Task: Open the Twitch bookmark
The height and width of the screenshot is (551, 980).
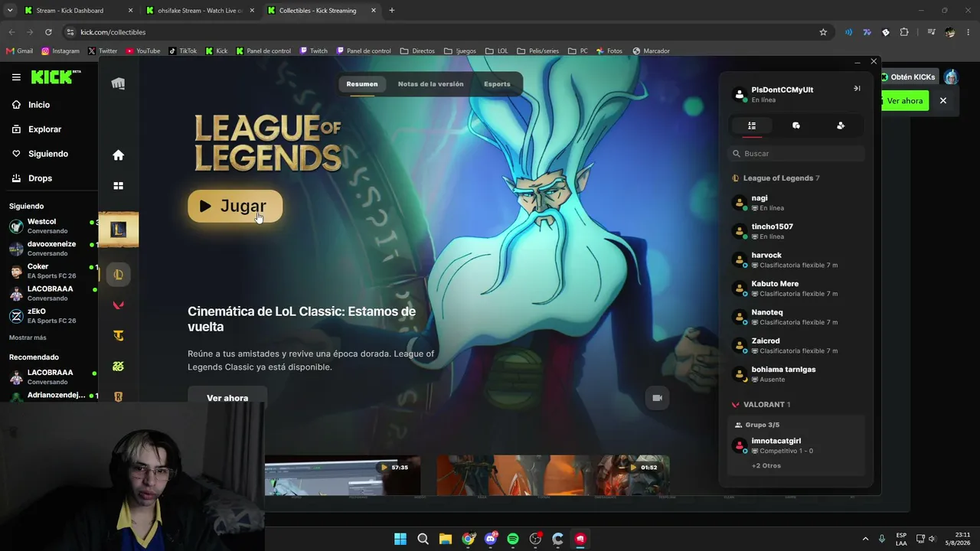Action: click(x=314, y=51)
